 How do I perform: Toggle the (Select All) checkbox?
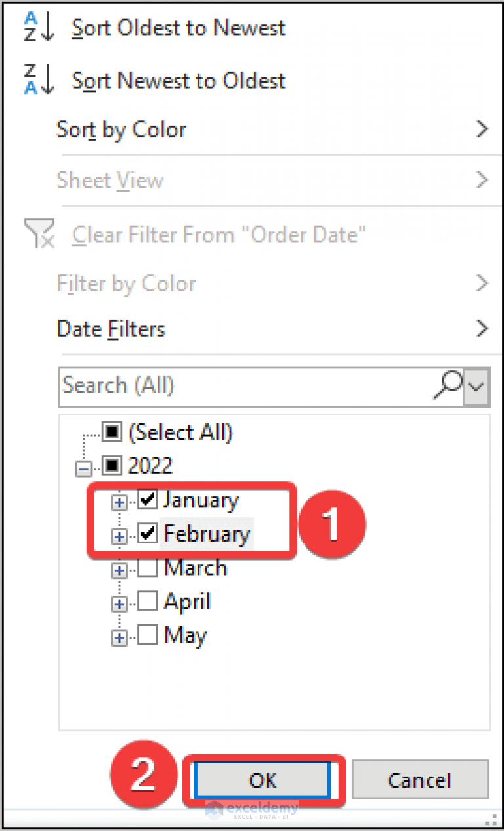click(112, 432)
